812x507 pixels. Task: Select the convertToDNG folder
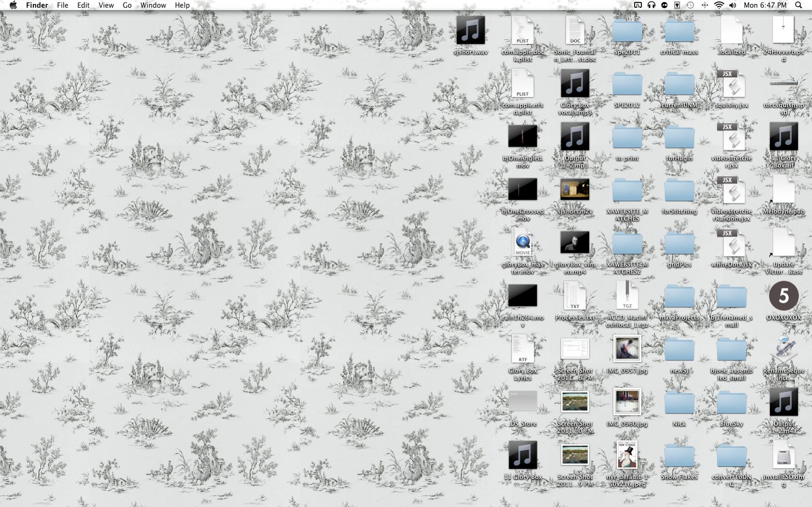point(731,457)
